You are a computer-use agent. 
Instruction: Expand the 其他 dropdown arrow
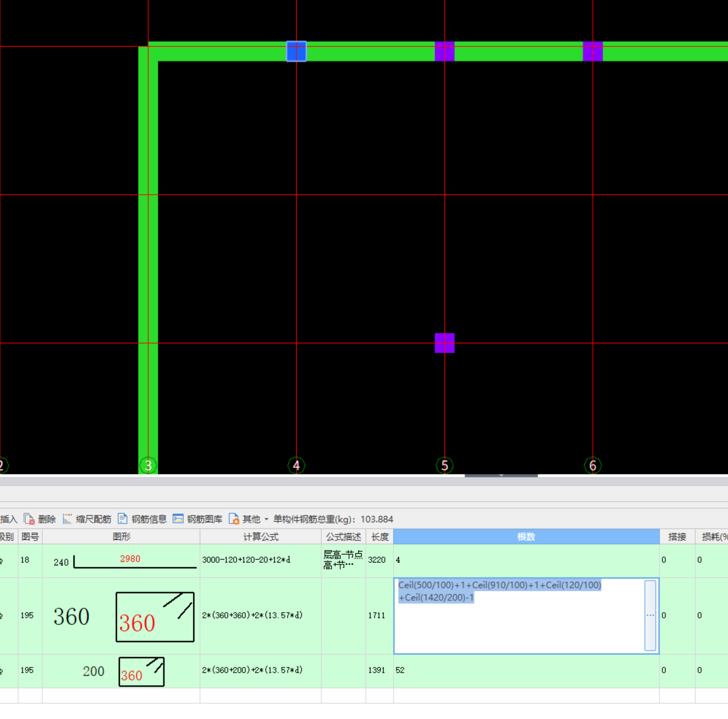tap(266, 519)
